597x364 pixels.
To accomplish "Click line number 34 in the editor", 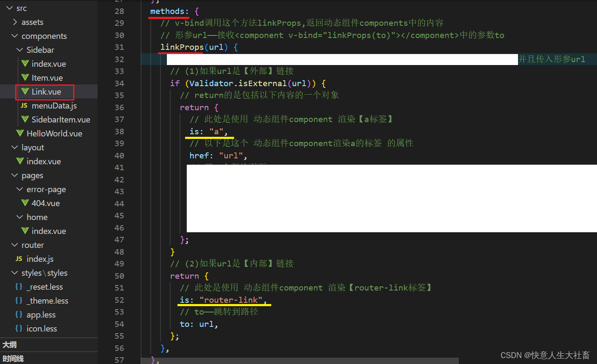I will [x=120, y=83].
